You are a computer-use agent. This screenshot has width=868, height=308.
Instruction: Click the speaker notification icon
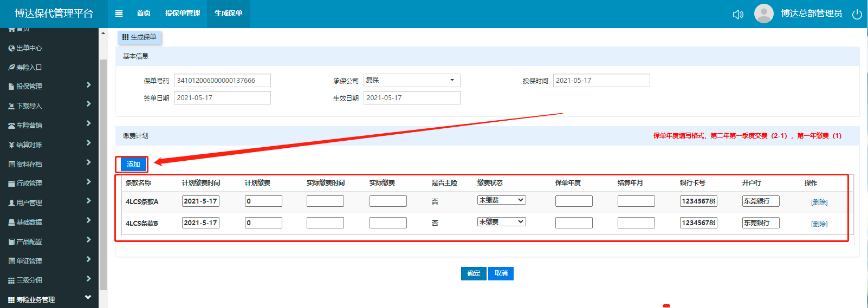coord(738,14)
